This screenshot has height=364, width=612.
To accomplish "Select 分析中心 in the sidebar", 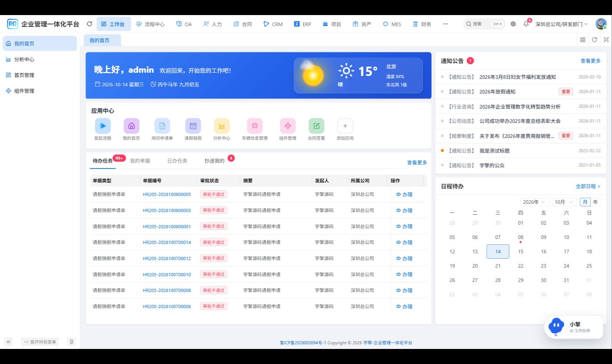I will point(40,59).
